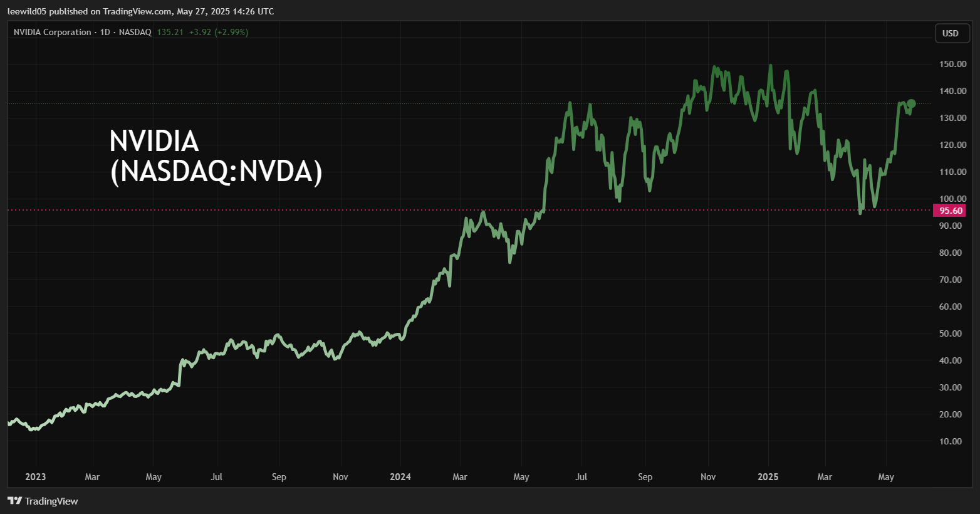
Task: Click the 150.00 price axis label
Action: (x=952, y=64)
